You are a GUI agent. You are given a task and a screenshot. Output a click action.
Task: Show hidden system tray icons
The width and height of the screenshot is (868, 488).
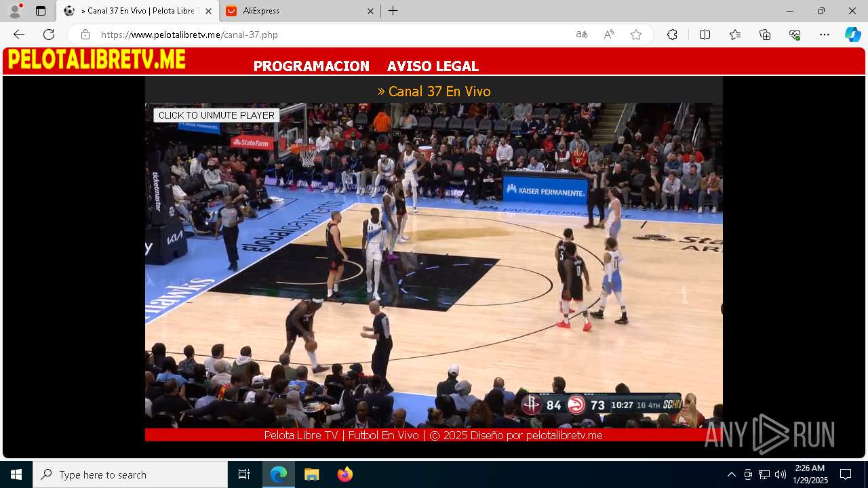click(731, 474)
